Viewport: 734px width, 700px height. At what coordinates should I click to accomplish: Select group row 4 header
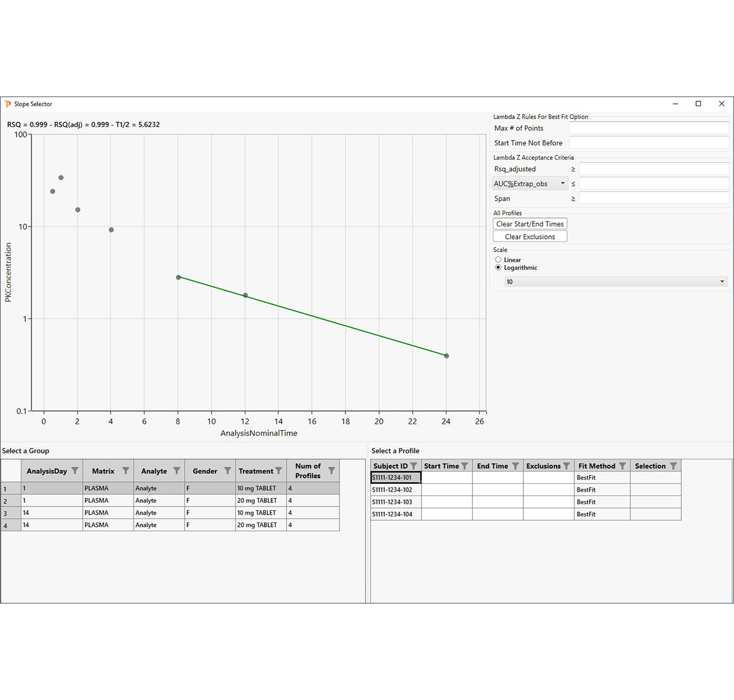pos(11,525)
